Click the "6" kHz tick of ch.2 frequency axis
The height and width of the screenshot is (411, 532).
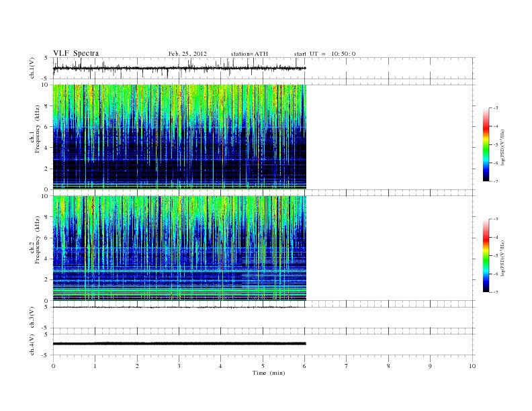pos(46,238)
